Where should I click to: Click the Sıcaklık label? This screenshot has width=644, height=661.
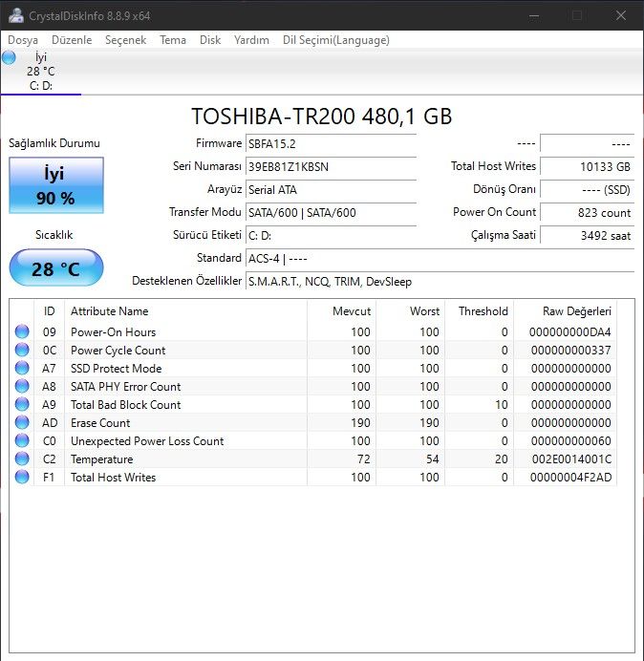pos(54,235)
